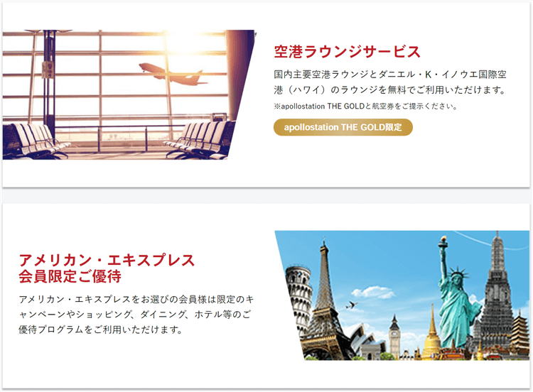The image size is (533, 392).
Task: Click the 国内主要空港ラウンジ description paragraph
Action: tap(390, 82)
